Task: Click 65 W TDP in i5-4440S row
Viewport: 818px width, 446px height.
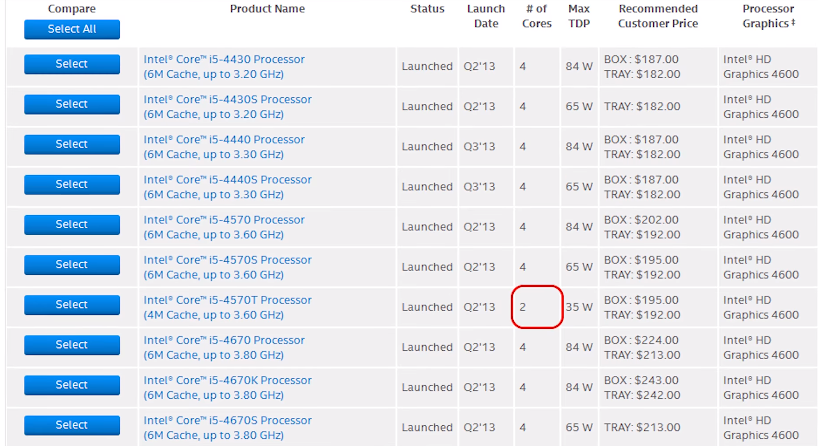Action: pyautogui.click(x=579, y=187)
